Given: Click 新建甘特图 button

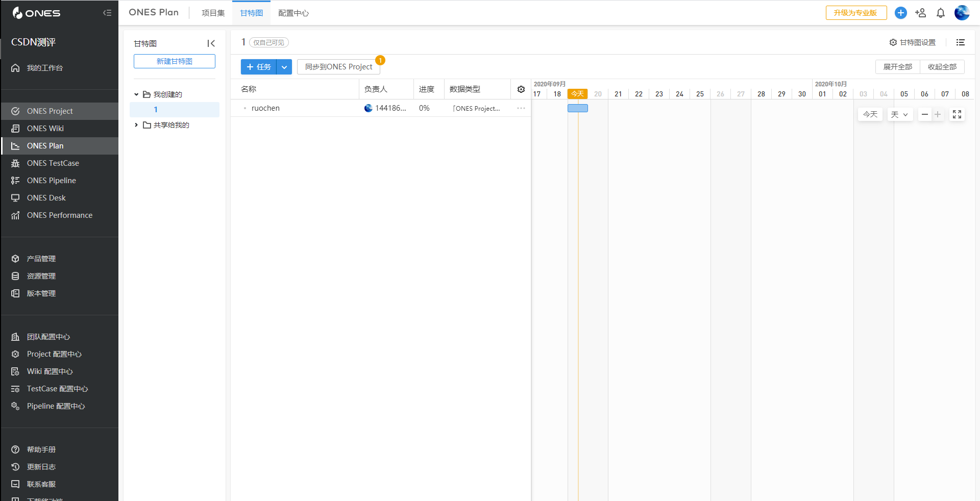Looking at the screenshot, I should click(175, 61).
